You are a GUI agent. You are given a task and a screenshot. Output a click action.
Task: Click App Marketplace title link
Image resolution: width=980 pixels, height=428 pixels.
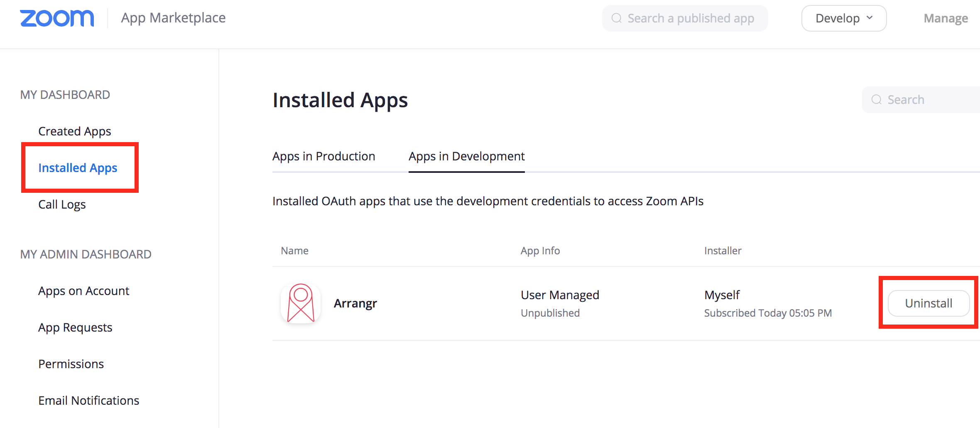pos(173,18)
